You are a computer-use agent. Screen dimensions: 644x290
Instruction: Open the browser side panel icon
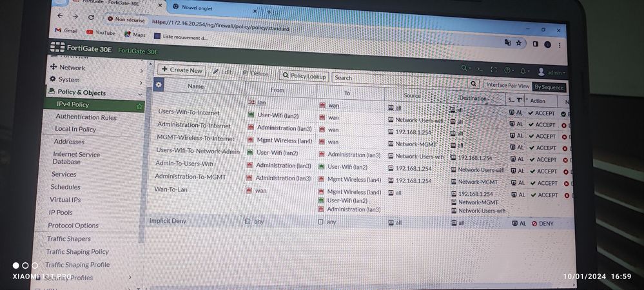click(535, 44)
